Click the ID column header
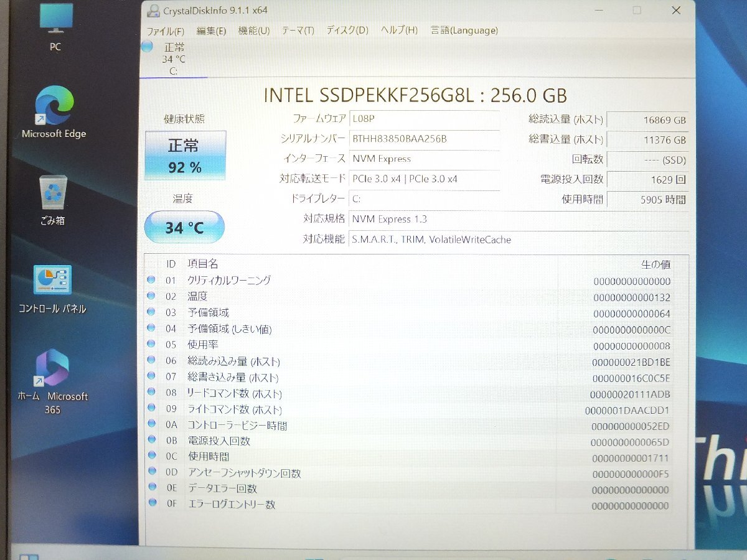 [171, 264]
